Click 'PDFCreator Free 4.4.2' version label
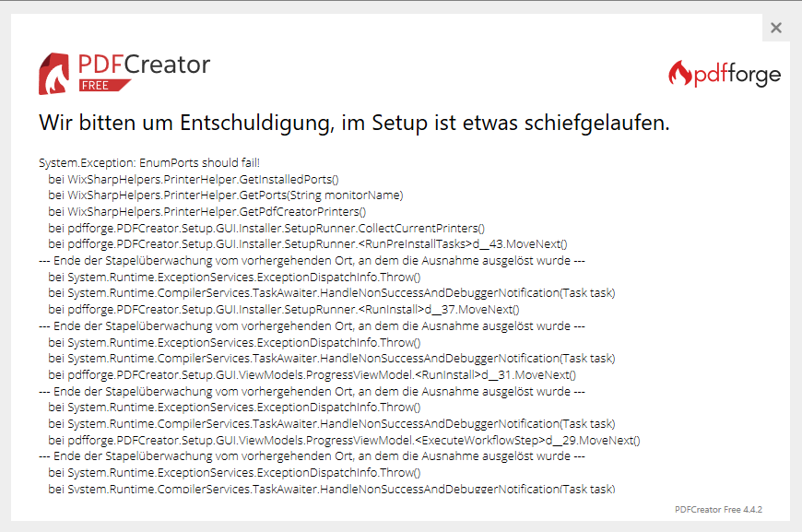 (x=718, y=510)
